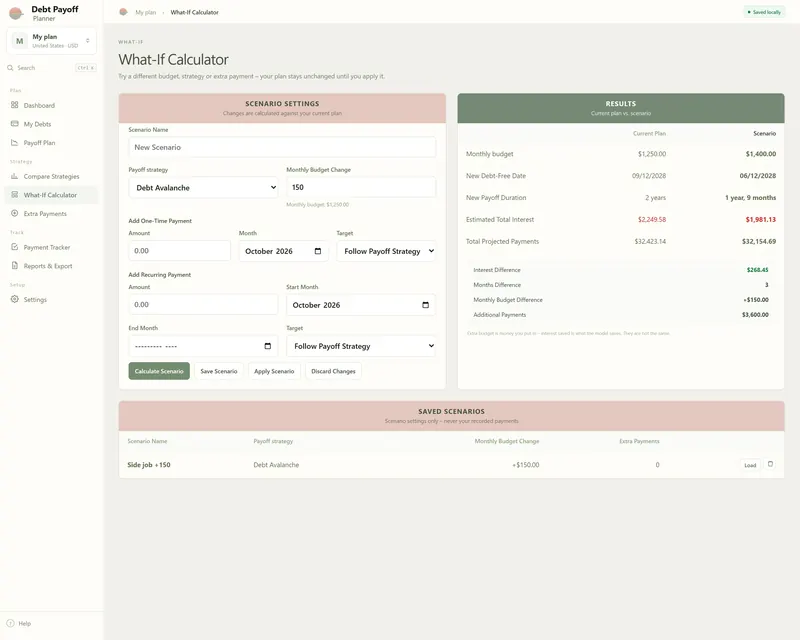Click the Settings gear icon
Viewport: 800px width, 640px height.
pyautogui.click(x=14, y=299)
